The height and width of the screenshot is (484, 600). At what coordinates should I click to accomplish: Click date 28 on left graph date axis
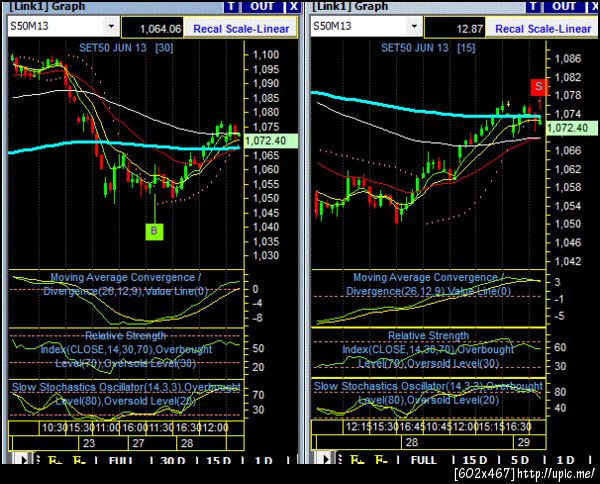[187, 443]
